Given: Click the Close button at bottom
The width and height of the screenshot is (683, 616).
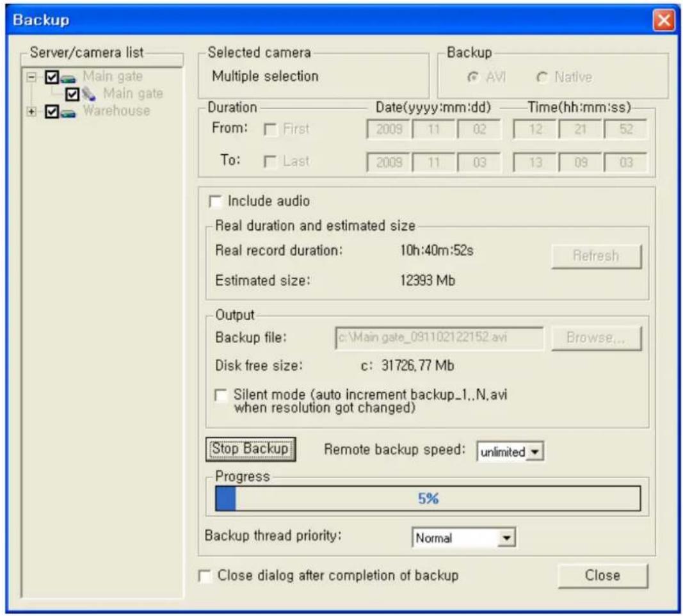Looking at the screenshot, I should tap(603, 576).
